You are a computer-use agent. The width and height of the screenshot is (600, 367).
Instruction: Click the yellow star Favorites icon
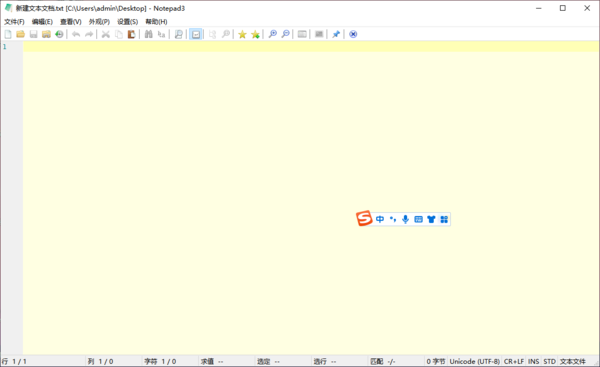(x=242, y=34)
